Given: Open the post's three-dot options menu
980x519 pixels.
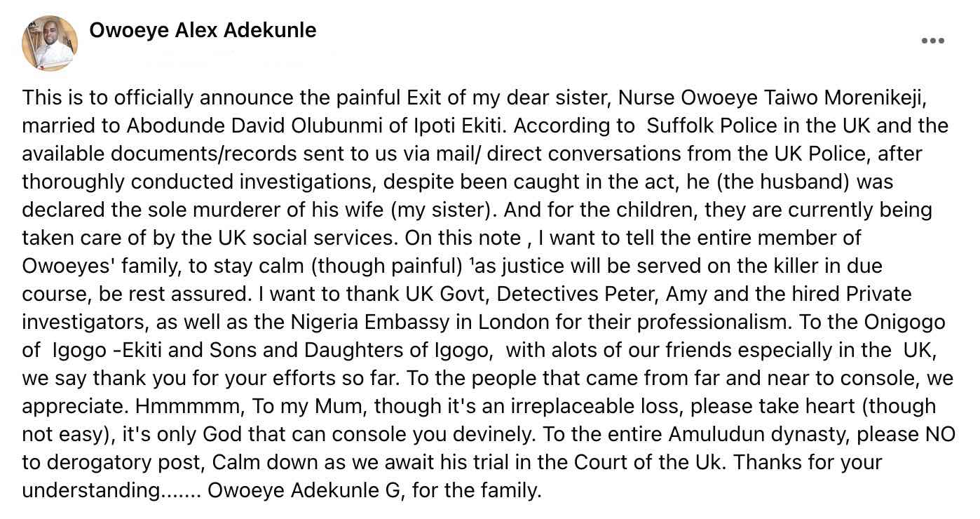Looking at the screenshot, I should coord(932,41).
